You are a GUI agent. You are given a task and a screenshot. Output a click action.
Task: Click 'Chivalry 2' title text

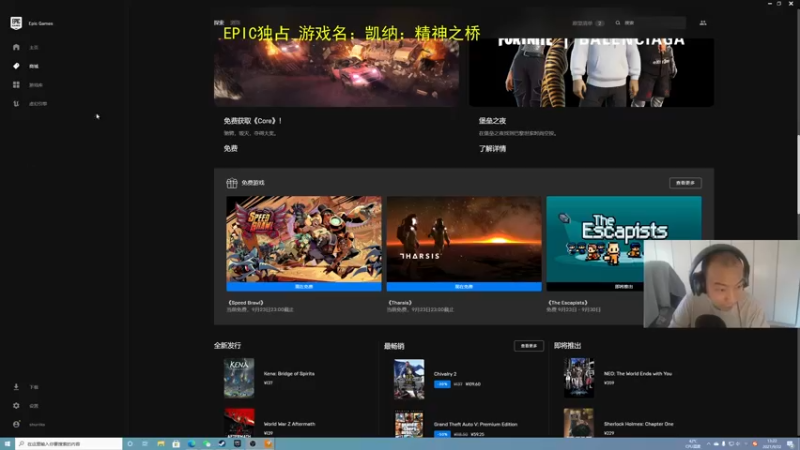coord(445,374)
